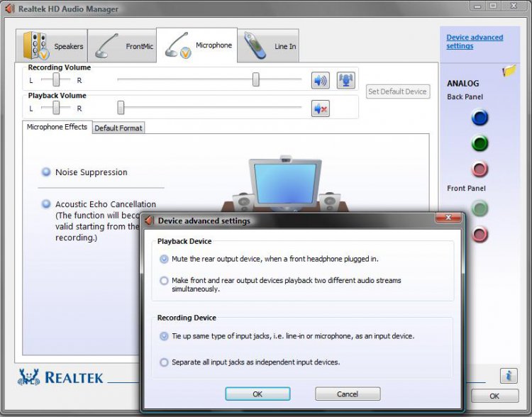Screen dimensions: 532x417
Task: Click the Playback Device group label
Action: 184,241
